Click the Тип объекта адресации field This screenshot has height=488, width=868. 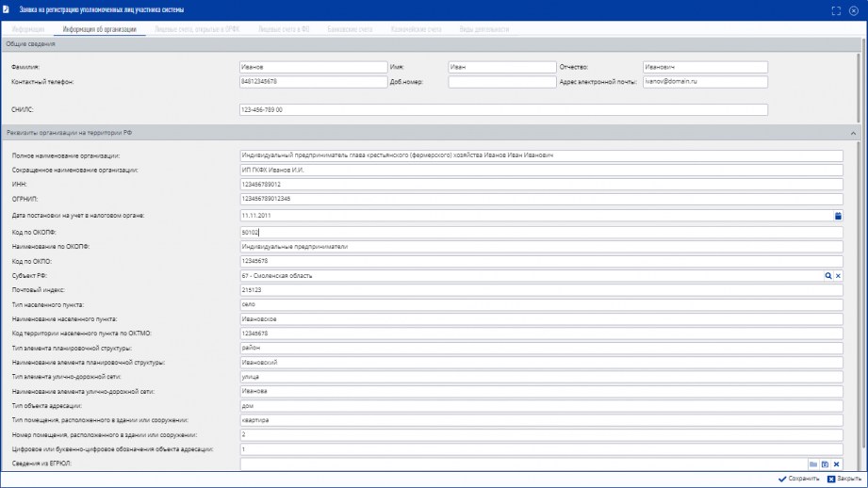pyautogui.click(x=541, y=405)
